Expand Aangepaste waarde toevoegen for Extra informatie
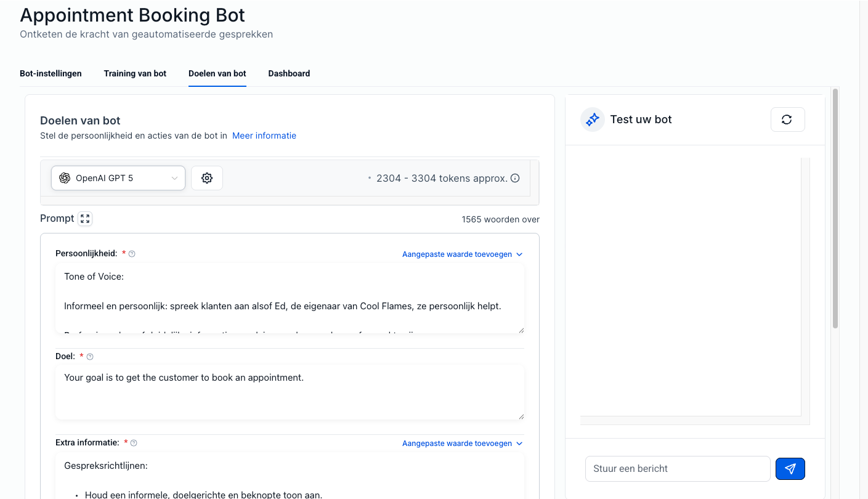868x499 pixels. pos(461,444)
